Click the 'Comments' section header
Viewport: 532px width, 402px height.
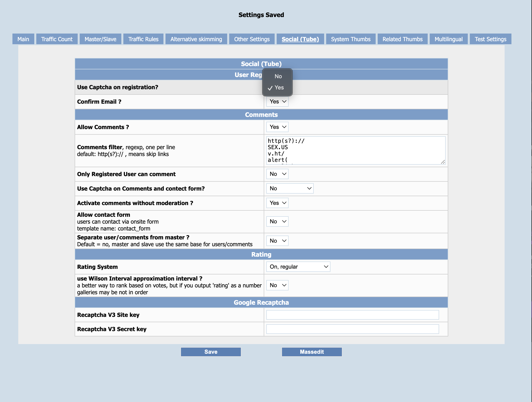coord(261,115)
